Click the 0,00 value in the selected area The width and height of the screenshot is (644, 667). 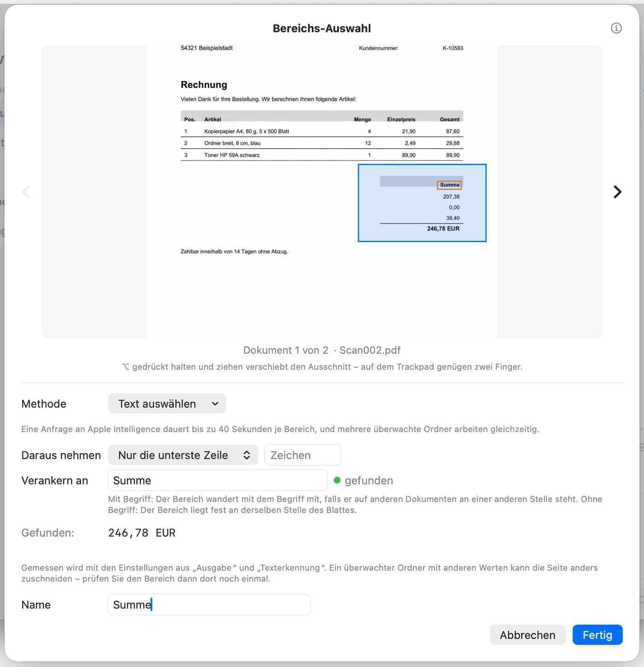tap(454, 207)
